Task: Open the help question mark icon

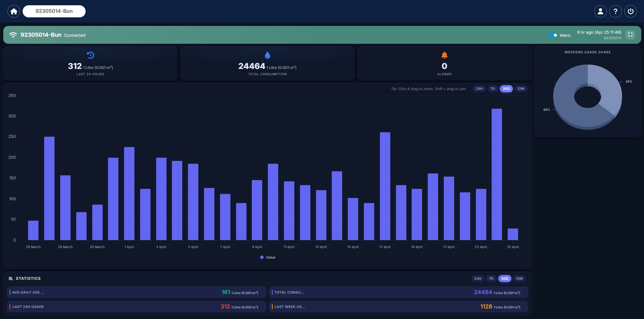Action: [x=615, y=11]
